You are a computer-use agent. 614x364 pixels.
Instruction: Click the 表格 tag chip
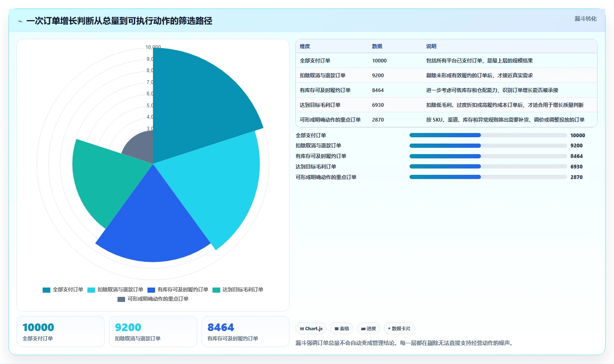click(342, 329)
